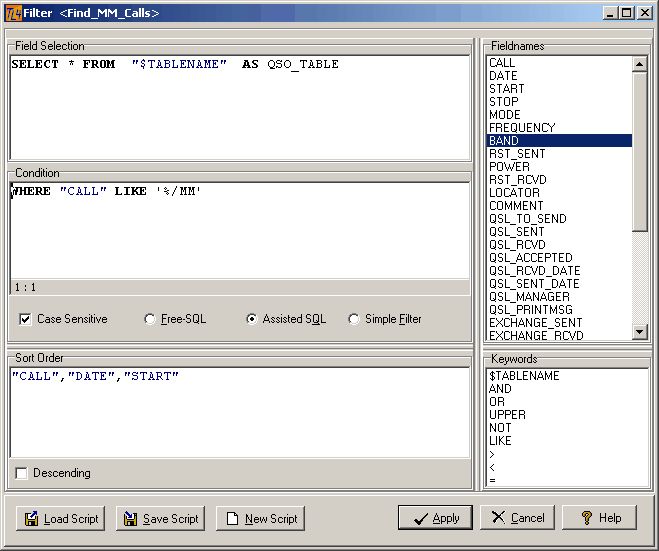Select EXCHANGE_SENT in the Fieldnames list
This screenshot has height=551, width=659.
coord(559,323)
